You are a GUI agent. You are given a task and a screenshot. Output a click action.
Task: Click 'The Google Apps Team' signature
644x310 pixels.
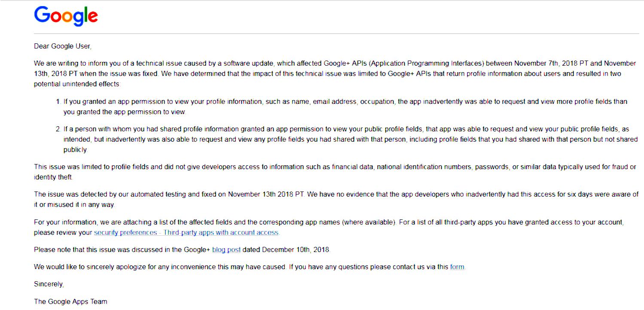[70, 301]
